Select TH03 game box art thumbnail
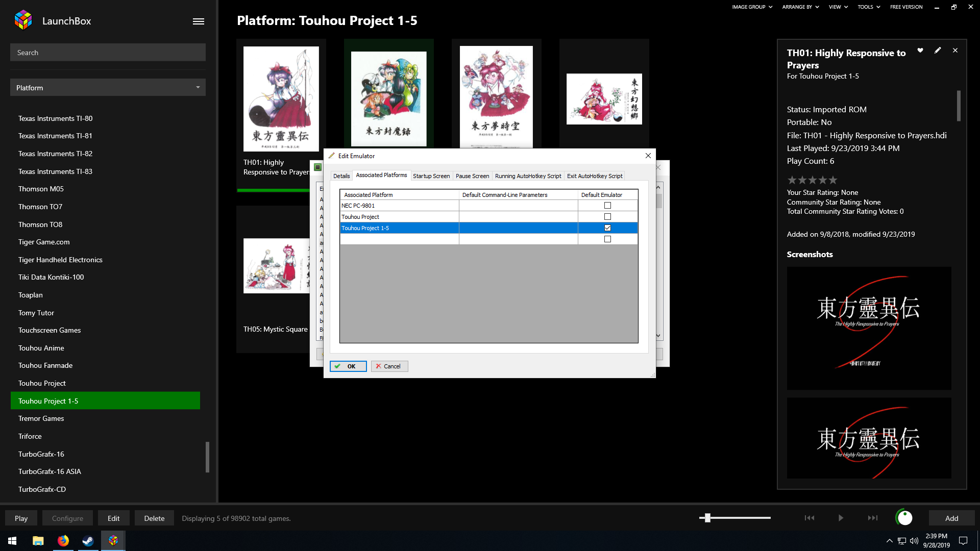This screenshot has width=980, height=551. [496, 97]
